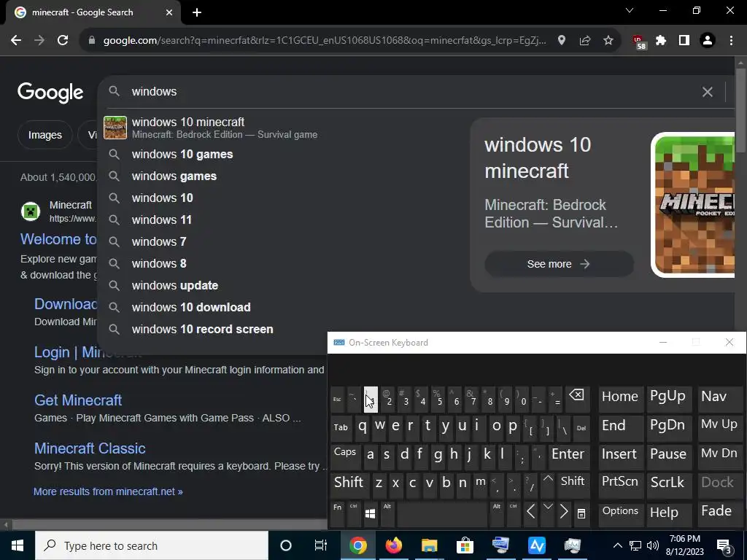This screenshot has width=747, height=560.
Task: Click the space bar on On-Screen Keyboard
Action: pos(443,514)
